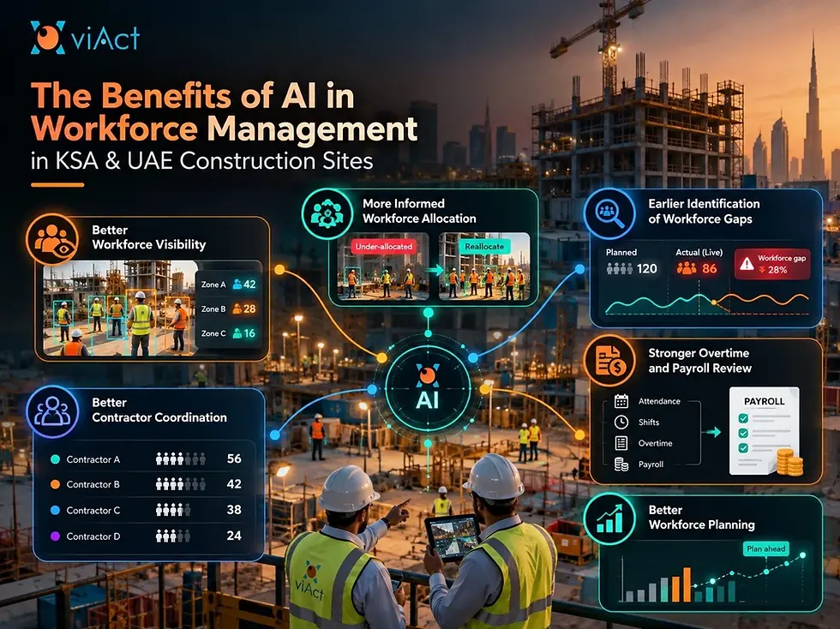
Task: Click the Stronger Overtime and Payroll Review heading
Action: pos(699,361)
